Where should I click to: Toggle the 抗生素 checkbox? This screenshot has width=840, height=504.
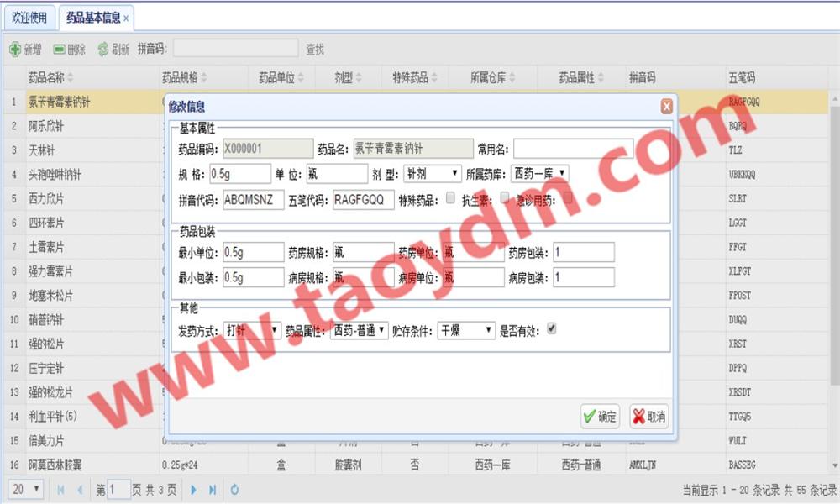pos(504,198)
